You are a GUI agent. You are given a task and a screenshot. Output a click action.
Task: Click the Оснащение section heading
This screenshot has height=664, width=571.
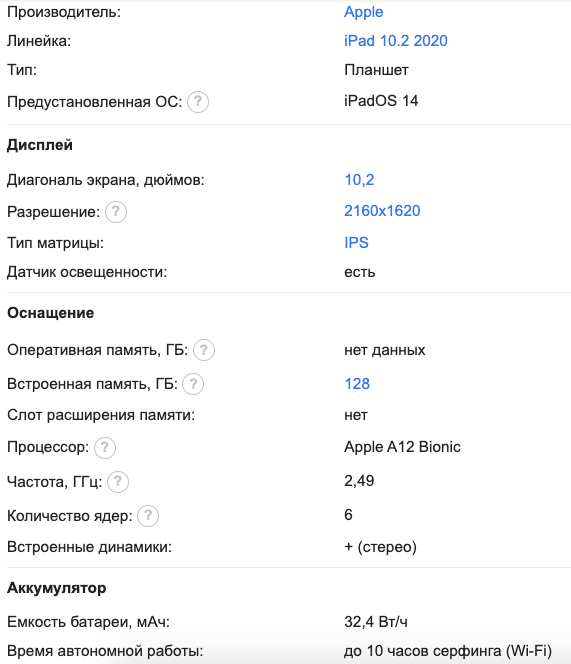pyautogui.click(x=50, y=313)
